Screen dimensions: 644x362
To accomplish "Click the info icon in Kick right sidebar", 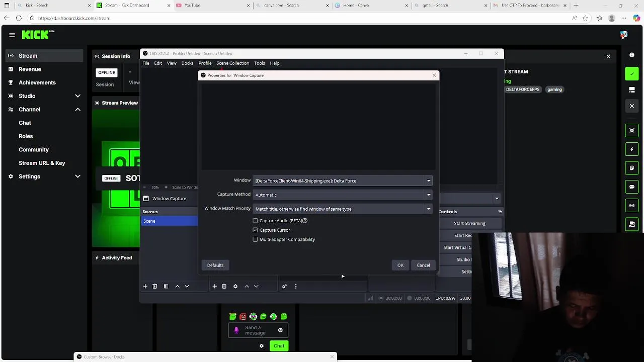I will coord(632,55).
